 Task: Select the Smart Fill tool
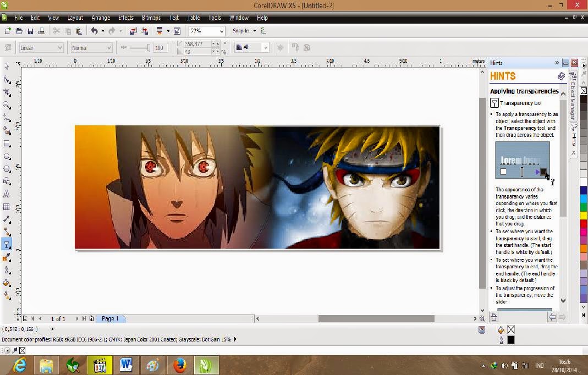pyautogui.click(x=7, y=130)
